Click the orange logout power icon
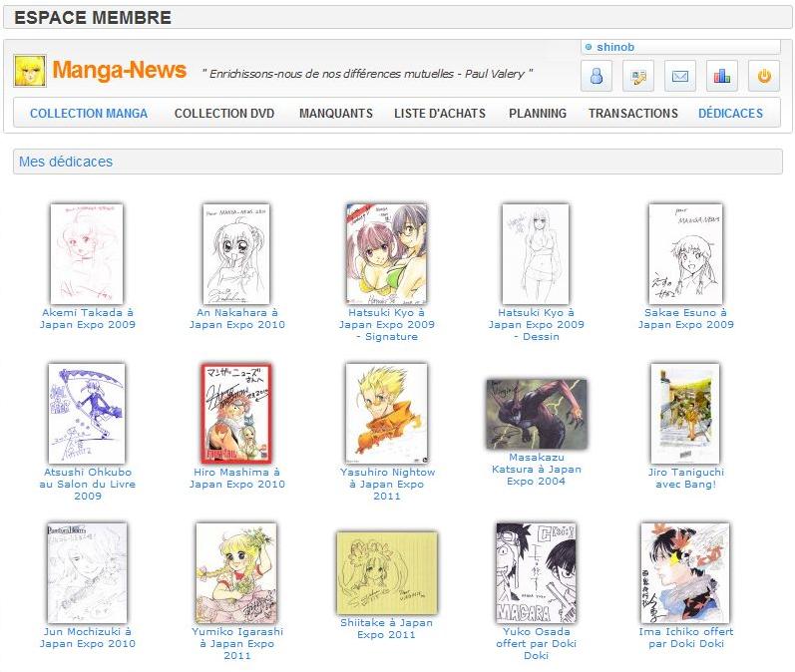Image resolution: width=795 pixels, height=672 pixels. click(764, 76)
